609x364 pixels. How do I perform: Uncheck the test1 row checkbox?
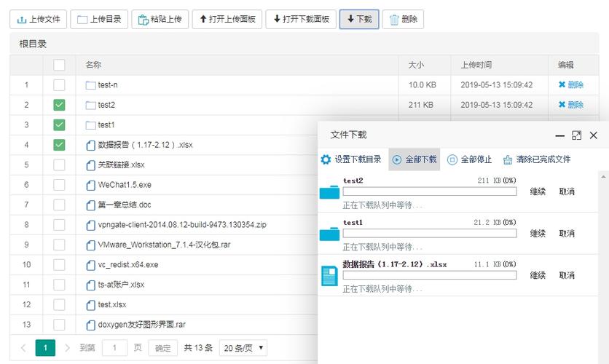59,125
